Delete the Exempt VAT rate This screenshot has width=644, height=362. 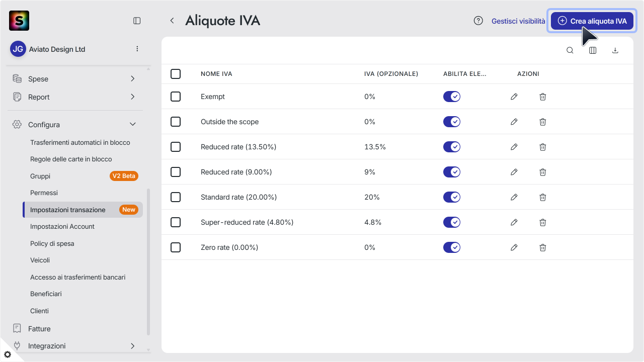pos(543,97)
